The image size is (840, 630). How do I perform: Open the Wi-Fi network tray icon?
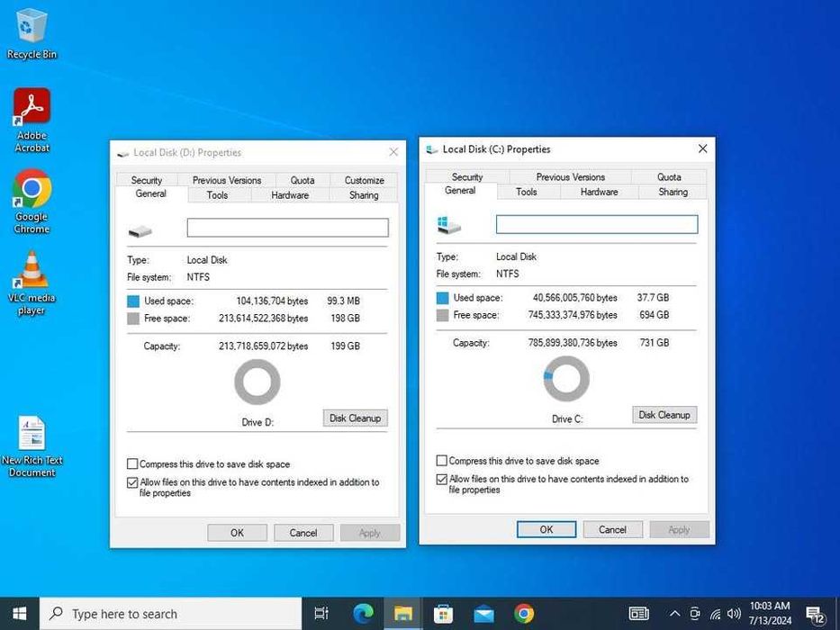coord(715,614)
